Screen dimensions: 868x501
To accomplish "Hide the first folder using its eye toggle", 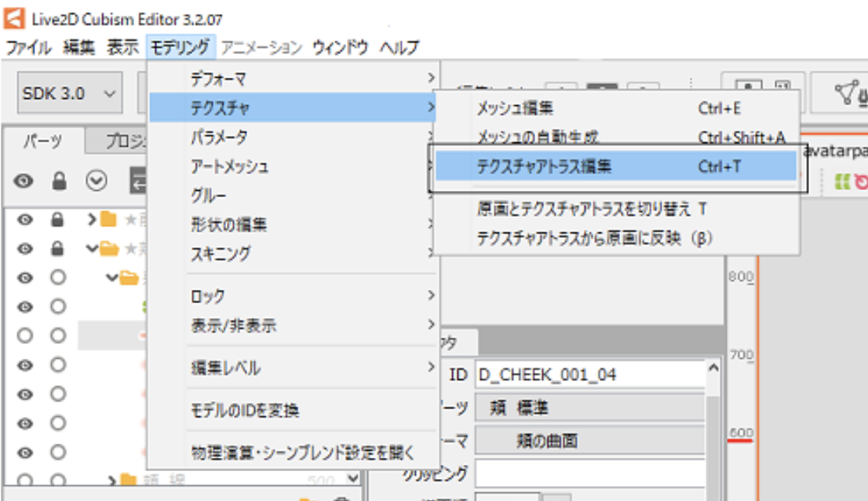I will pyautogui.click(x=24, y=220).
